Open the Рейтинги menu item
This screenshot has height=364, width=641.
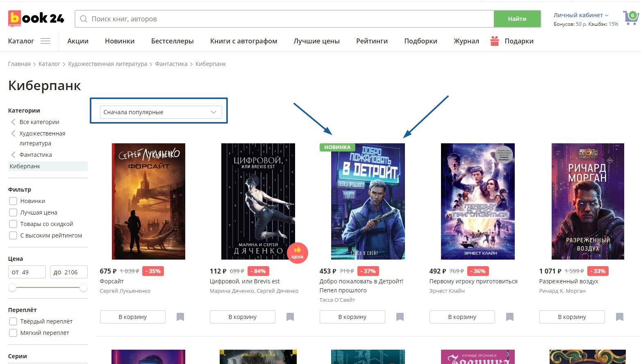coord(372,41)
